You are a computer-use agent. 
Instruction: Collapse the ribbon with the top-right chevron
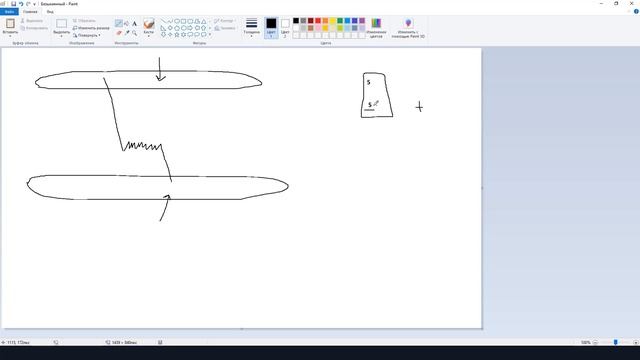tap(629, 11)
